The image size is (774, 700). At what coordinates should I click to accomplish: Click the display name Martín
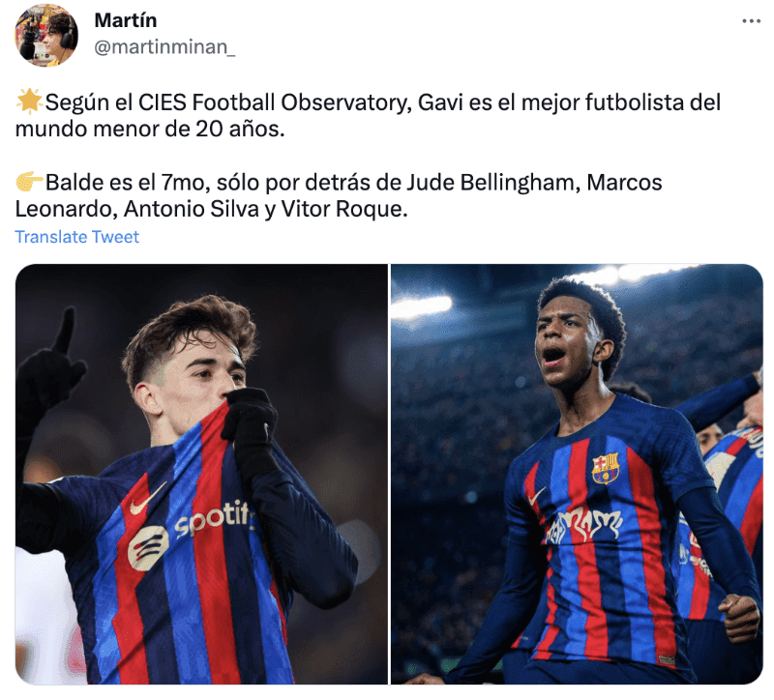coord(126,20)
